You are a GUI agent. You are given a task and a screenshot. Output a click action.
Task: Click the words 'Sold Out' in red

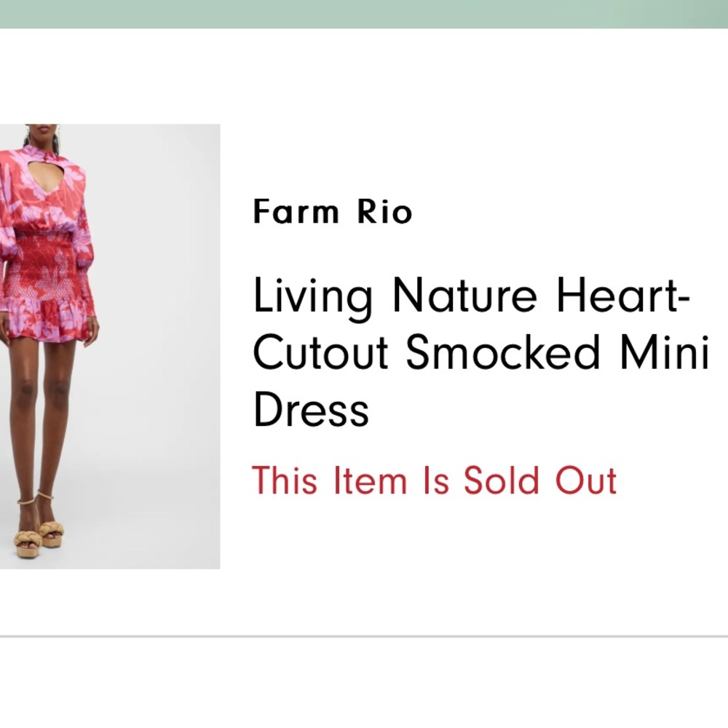540,481
